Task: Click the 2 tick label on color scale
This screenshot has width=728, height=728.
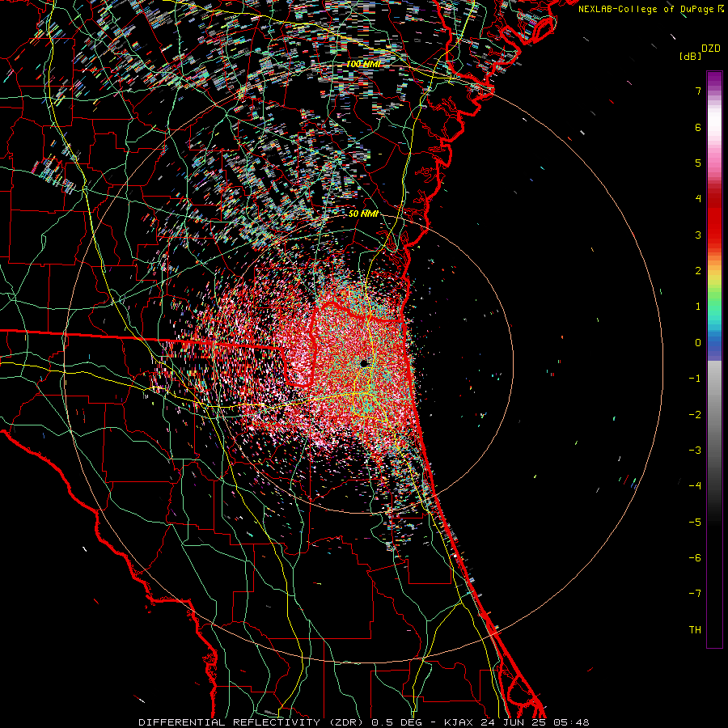Action: (698, 271)
